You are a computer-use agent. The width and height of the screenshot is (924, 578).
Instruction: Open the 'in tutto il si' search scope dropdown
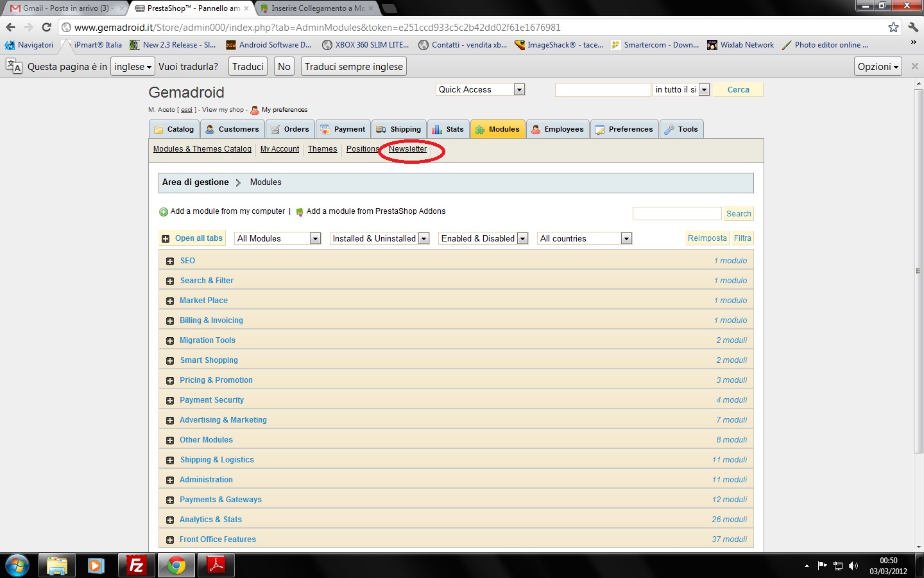pos(681,90)
